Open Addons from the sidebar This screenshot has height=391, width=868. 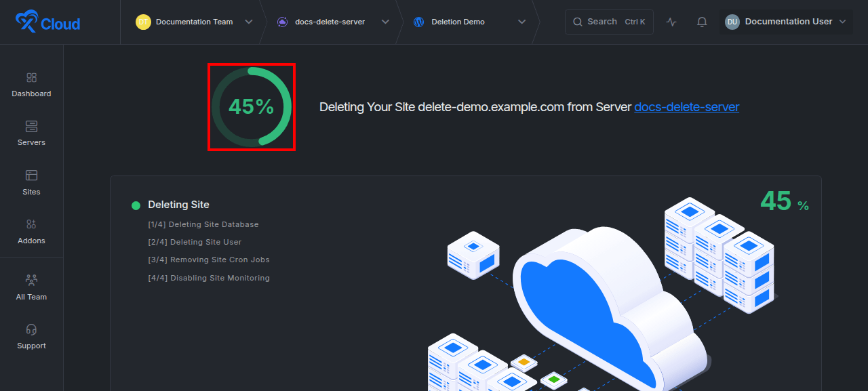[31, 232]
